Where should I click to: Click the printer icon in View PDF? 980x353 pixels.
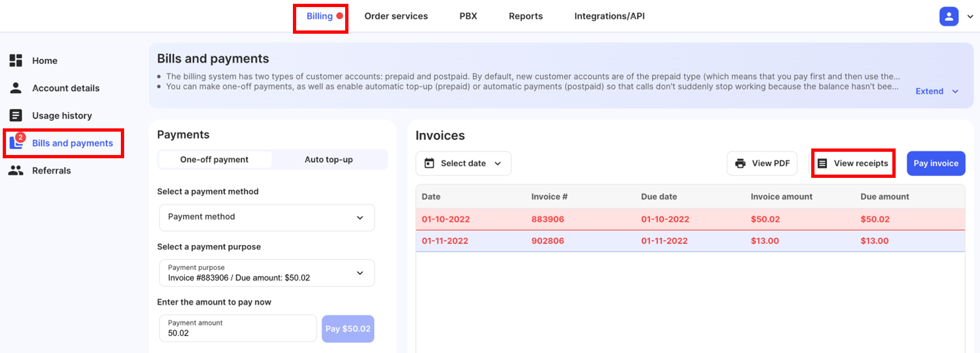pyautogui.click(x=740, y=163)
